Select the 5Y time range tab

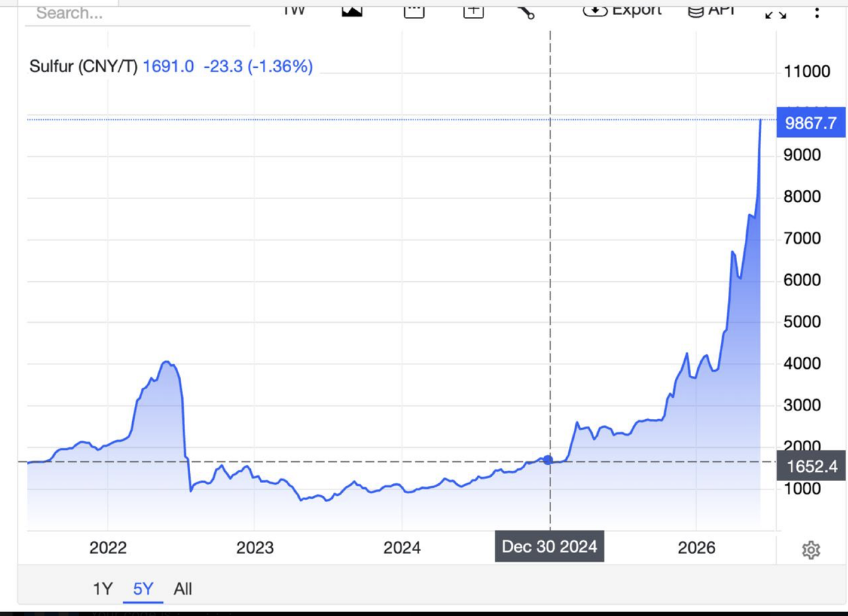[143, 588]
